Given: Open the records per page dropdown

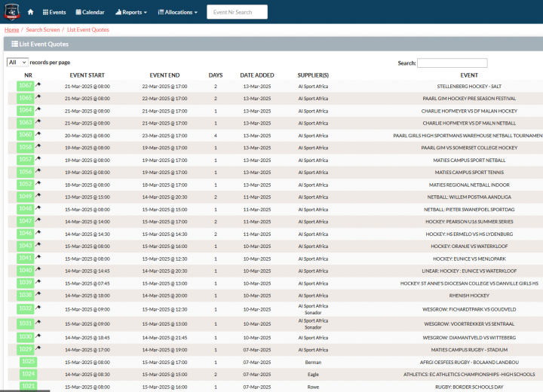Looking at the screenshot, I should pyautogui.click(x=17, y=63).
